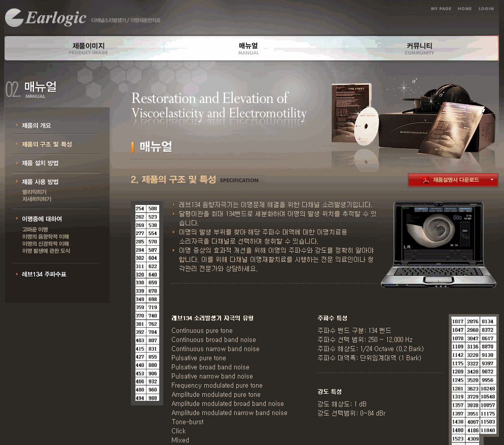Open 이명의 신경학적 이해 sub-item
The image size is (504, 445).
point(45,244)
